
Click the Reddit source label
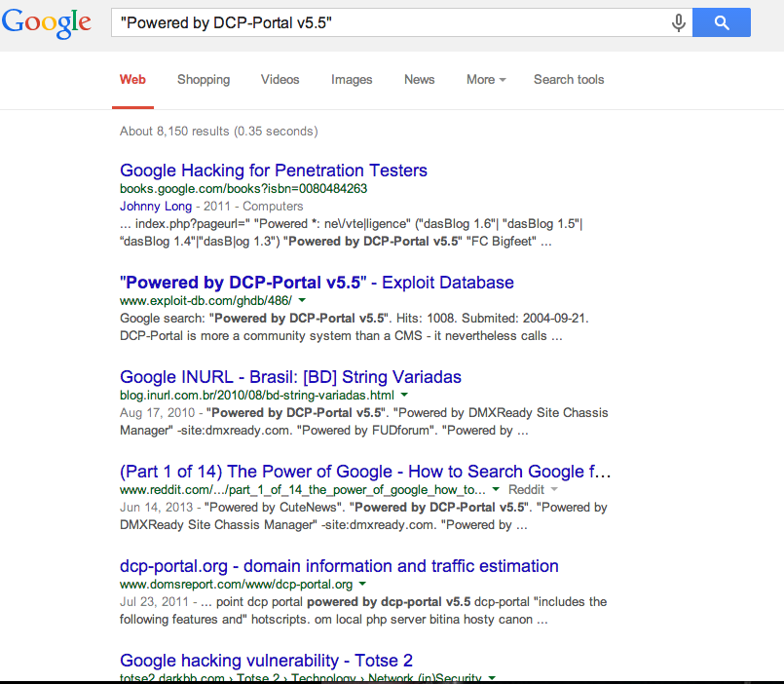pyautogui.click(x=526, y=490)
